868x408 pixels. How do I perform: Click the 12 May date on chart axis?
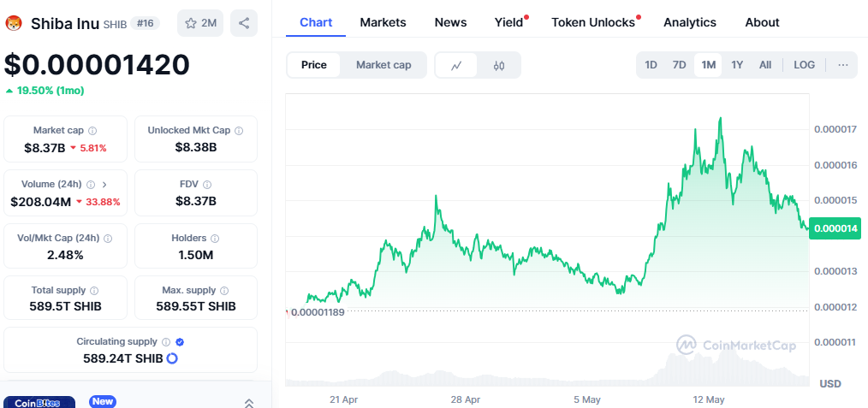(709, 399)
